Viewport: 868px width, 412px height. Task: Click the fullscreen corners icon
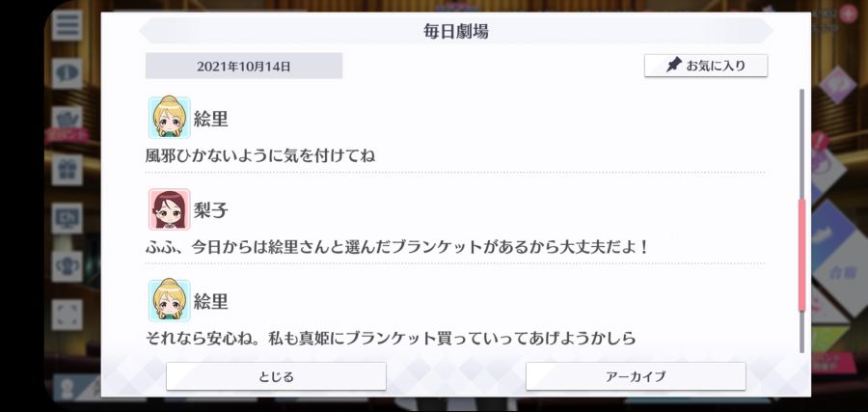pos(67,315)
